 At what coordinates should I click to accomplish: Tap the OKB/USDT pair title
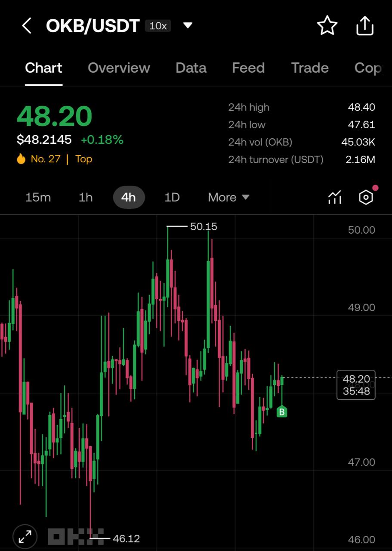tap(93, 26)
